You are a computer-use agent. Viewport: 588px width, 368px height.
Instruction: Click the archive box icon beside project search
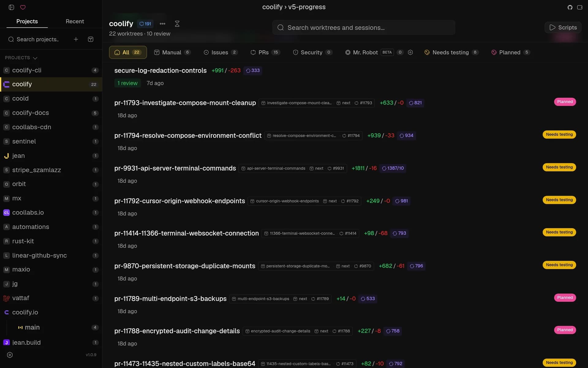91,39
